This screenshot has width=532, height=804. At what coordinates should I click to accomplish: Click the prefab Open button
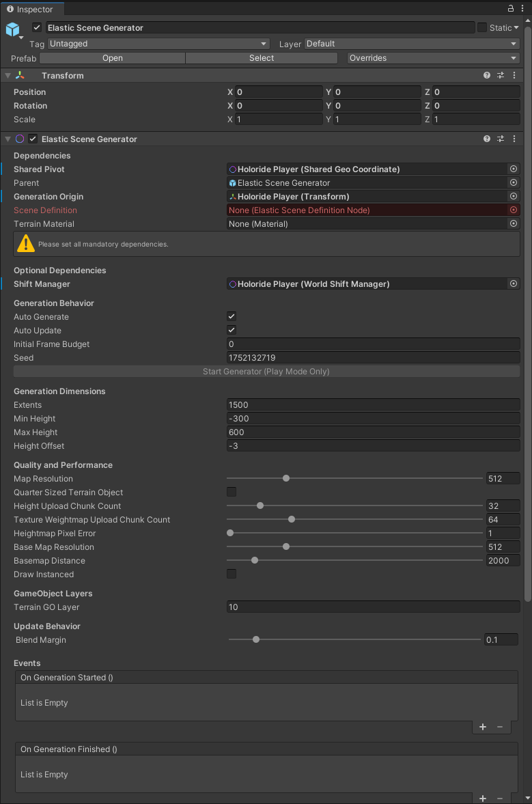coord(112,58)
